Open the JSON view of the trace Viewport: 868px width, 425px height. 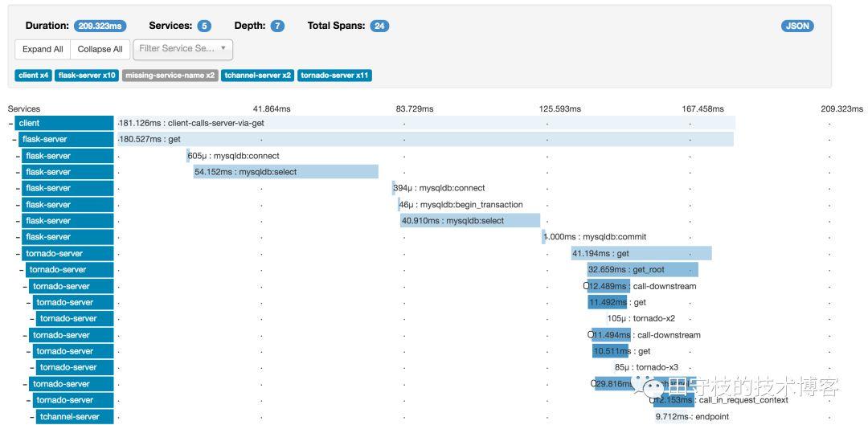click(x=796, y=26)
